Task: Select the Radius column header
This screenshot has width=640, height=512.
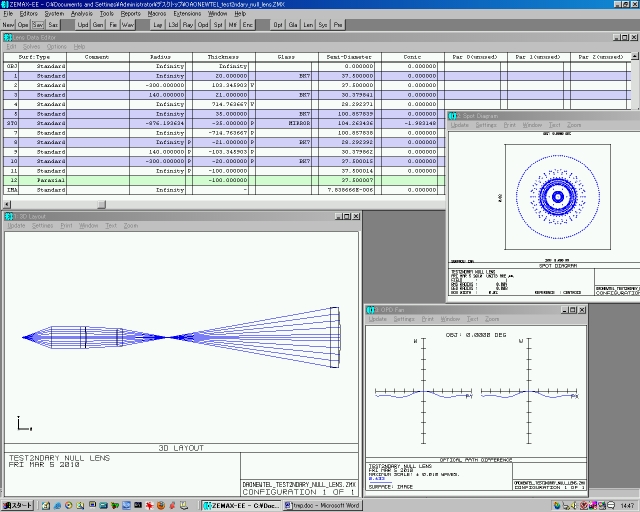Action: coord(160,57)
